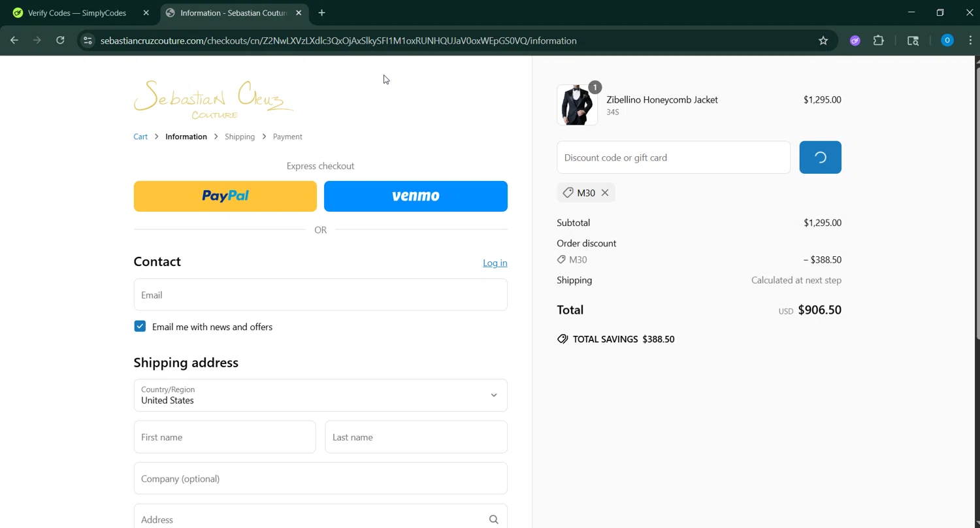Click the order discount – $388.50 value

point(823,259)
